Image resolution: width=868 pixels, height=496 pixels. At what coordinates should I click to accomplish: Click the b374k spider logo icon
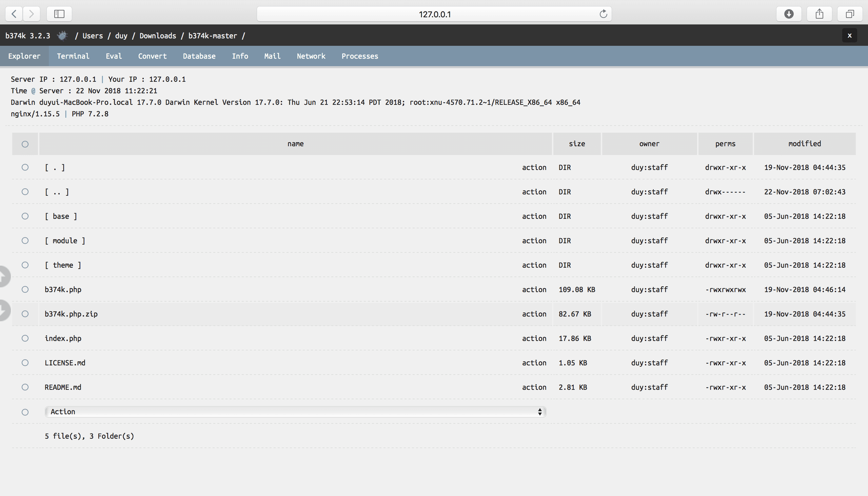[62, 35]
